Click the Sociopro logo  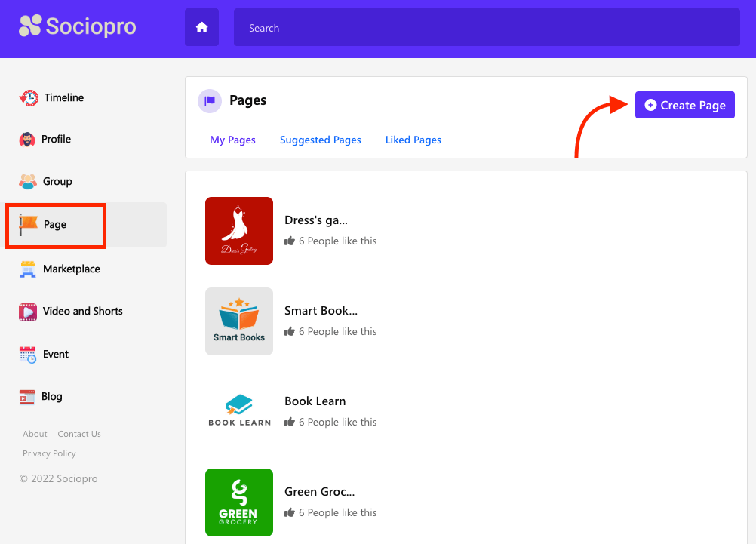pos(78,26)
